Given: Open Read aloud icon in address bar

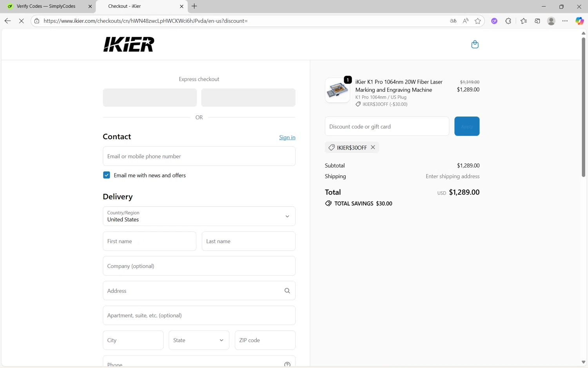Looking at the screenshot, I should coord(465,21).
